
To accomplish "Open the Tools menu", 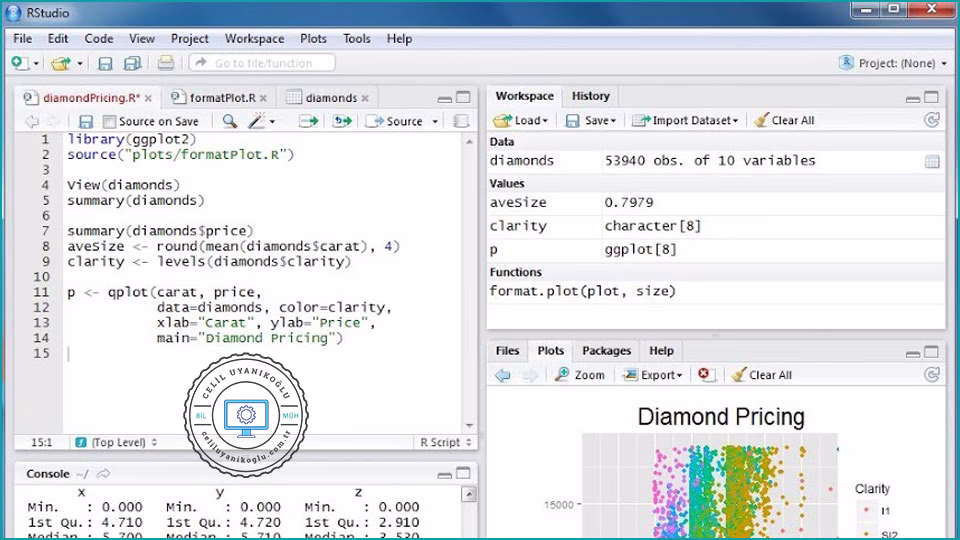I will pyautogui.click(x=356, y=39).
